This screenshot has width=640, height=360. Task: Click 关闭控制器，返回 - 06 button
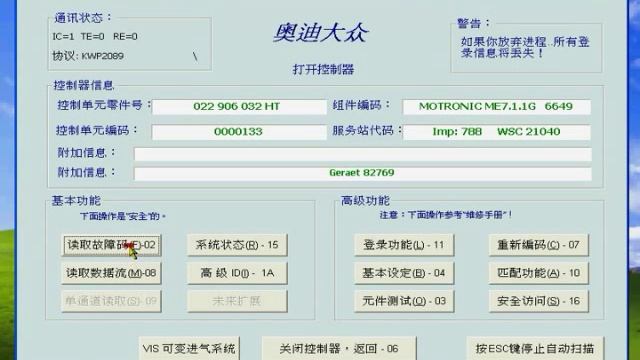339,349
